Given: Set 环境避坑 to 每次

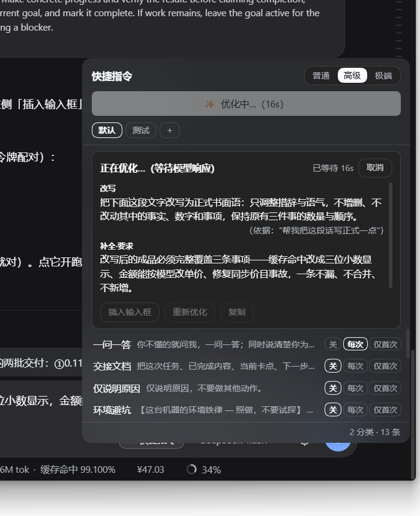Looking at the screenshot, I should 355,410.
